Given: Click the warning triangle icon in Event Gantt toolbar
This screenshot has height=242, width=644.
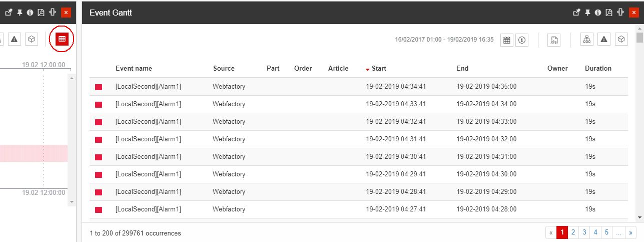Looking at the screenshot, I should pos(604,40).
